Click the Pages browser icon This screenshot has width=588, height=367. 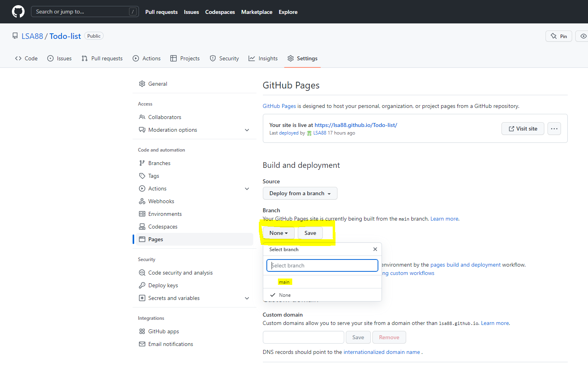click(142, 239)
